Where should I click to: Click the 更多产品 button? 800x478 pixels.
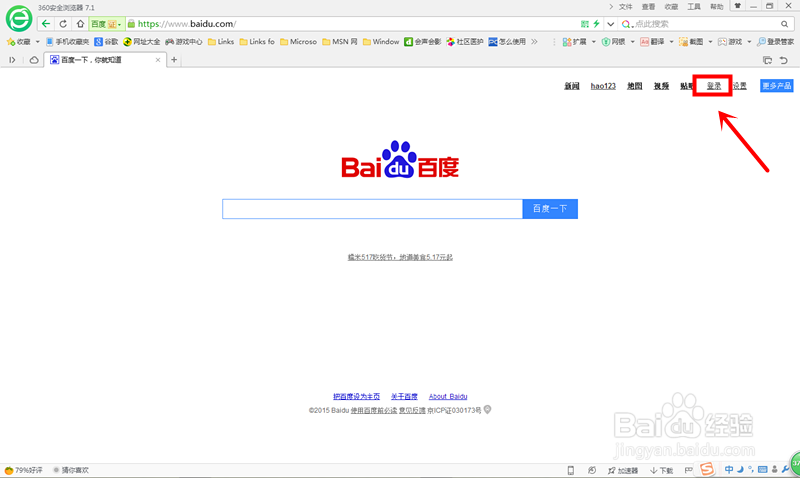pyautogui.click(x=777, y=86)
